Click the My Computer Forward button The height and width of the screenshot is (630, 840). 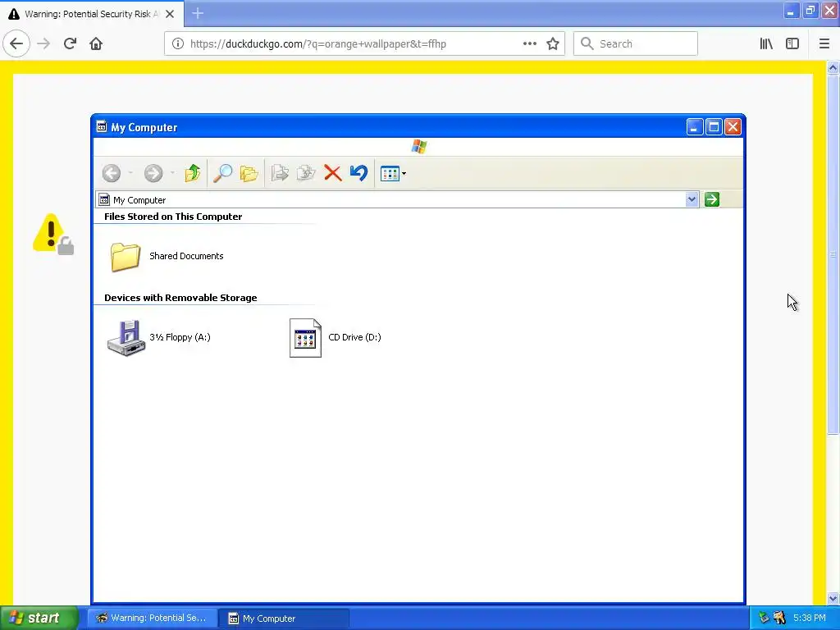153,173
